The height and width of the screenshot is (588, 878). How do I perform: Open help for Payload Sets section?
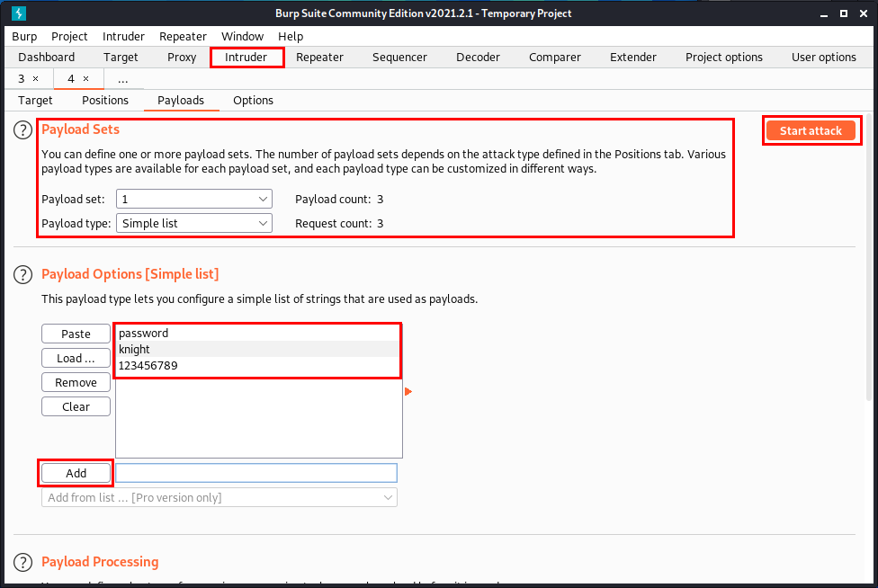pos(23,130)
